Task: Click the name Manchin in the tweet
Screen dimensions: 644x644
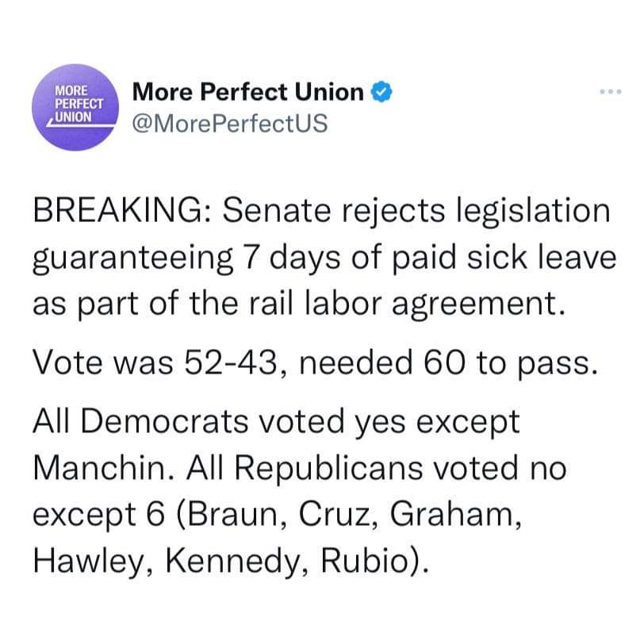Action: click(x=99, y=468)
